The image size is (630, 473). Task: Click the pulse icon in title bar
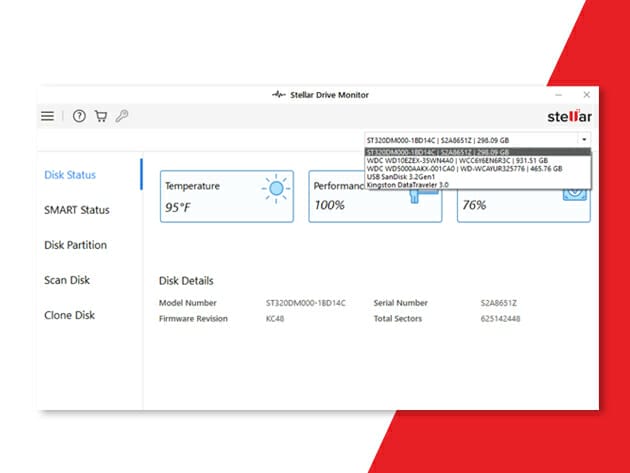click(279, 95)
